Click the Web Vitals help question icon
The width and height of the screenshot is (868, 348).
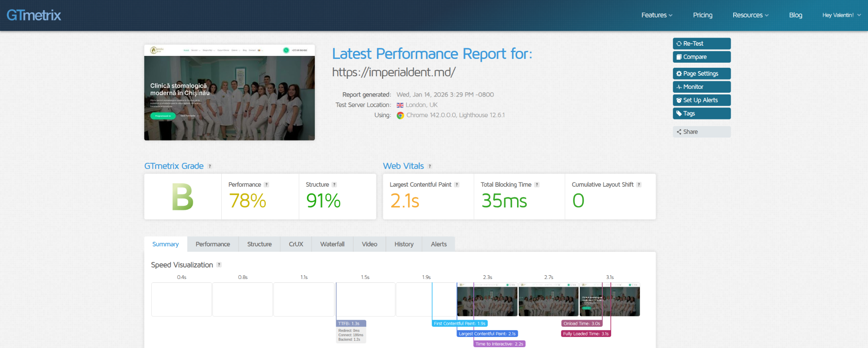point(430,166)
